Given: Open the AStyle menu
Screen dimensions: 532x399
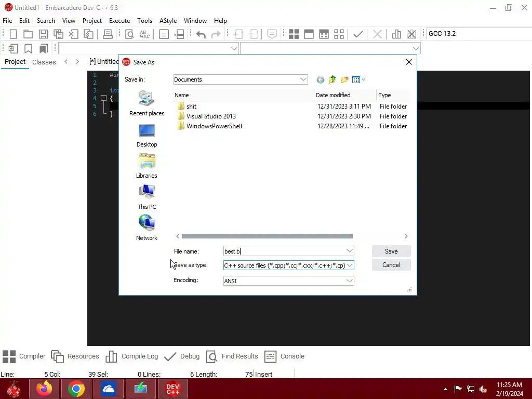Looking at the screenshot, I should tap(168, 21).
